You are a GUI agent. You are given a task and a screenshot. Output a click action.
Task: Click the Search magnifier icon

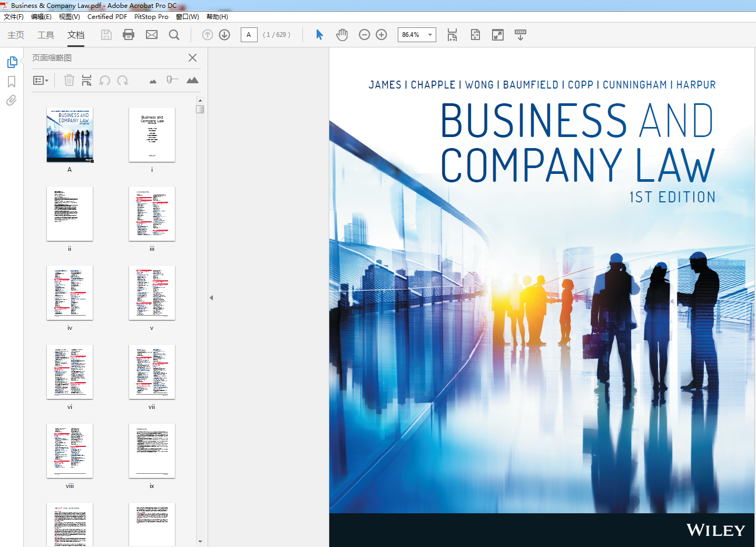pos(174,35)
